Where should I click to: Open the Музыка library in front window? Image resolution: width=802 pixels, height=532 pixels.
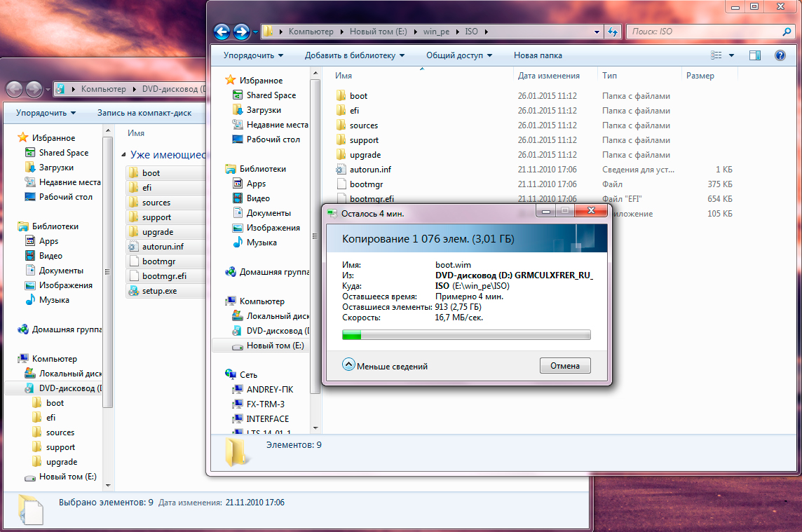(x=261, y=243)
